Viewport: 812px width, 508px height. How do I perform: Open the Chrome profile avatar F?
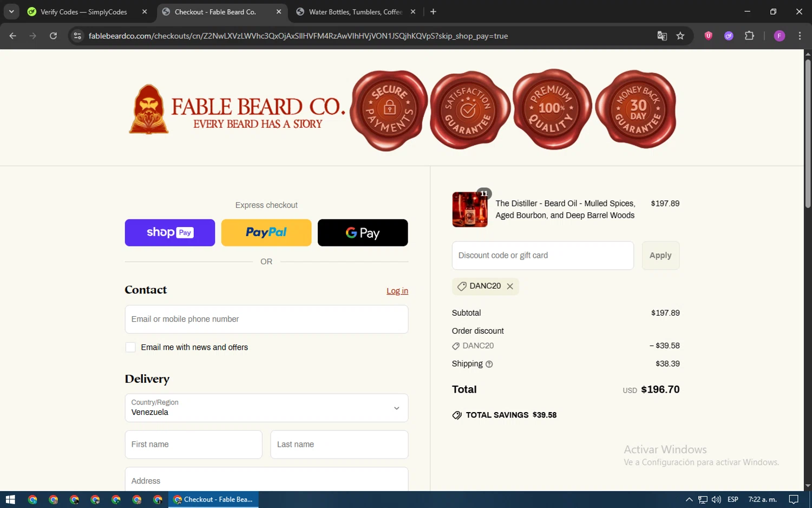pos(780,36)
